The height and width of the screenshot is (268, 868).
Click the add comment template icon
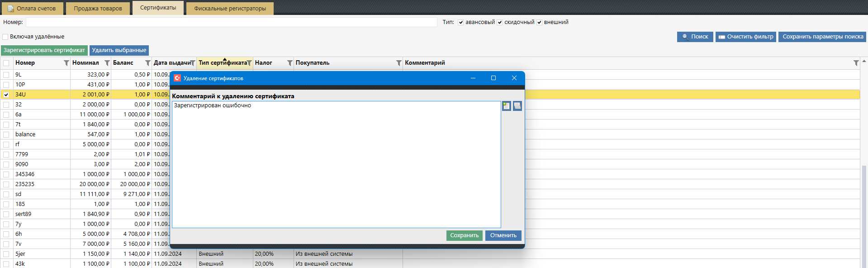point(506,106)
